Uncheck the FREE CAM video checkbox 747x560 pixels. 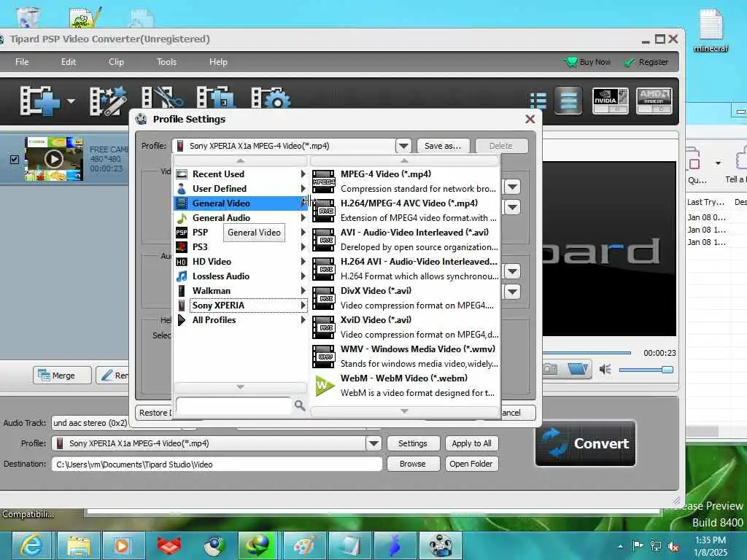[x=15, y=159]
